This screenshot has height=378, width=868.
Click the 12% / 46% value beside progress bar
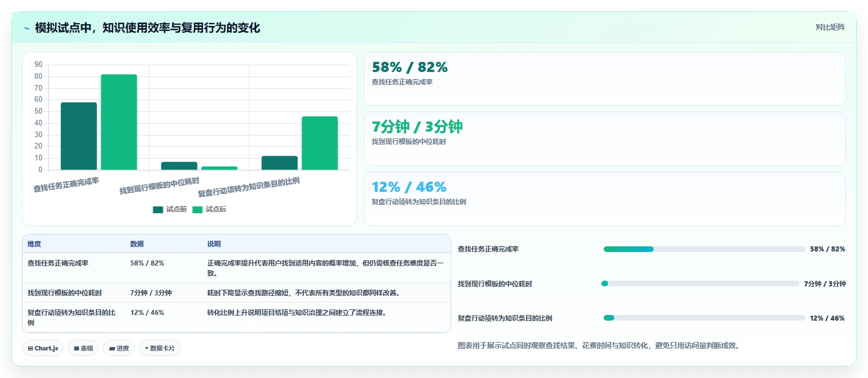(827, 318)
